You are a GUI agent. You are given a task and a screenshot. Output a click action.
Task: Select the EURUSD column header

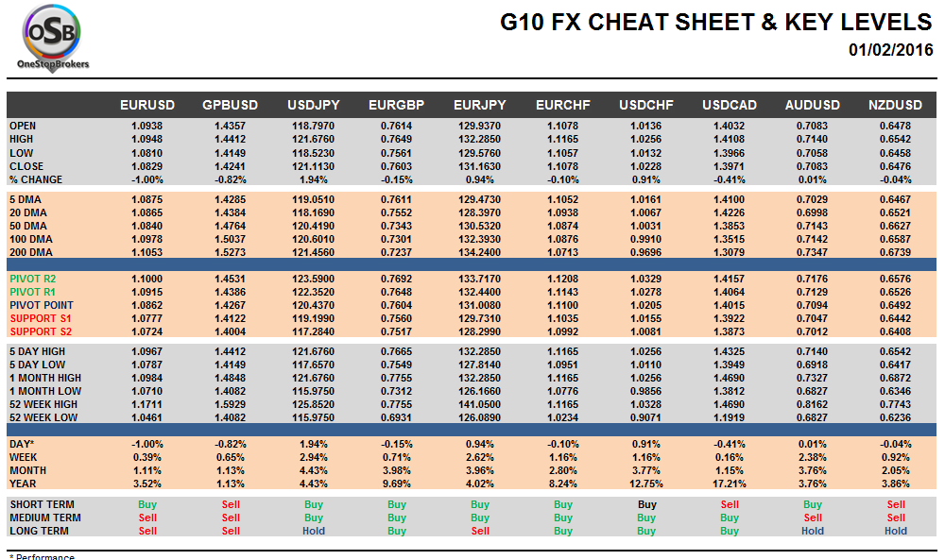pyautogui.click(x=147, y=105)
